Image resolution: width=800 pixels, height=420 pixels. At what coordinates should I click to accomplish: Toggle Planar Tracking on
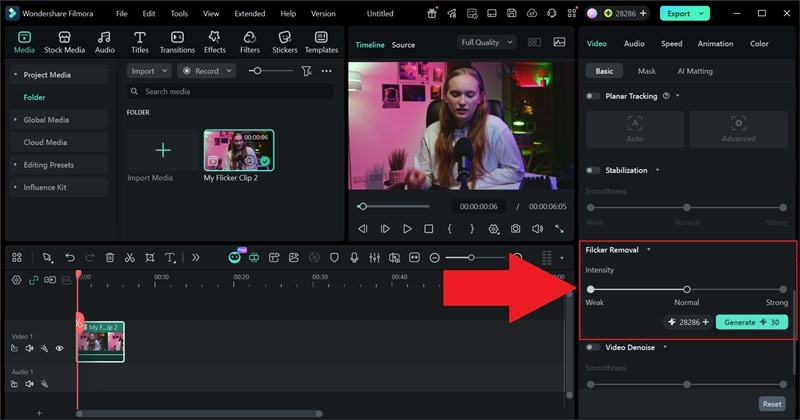pos(593,96)
